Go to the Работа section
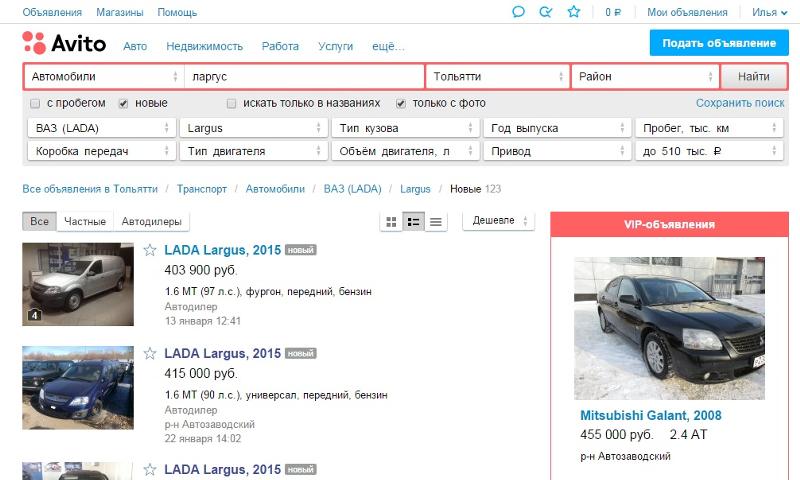 point(280,46)
